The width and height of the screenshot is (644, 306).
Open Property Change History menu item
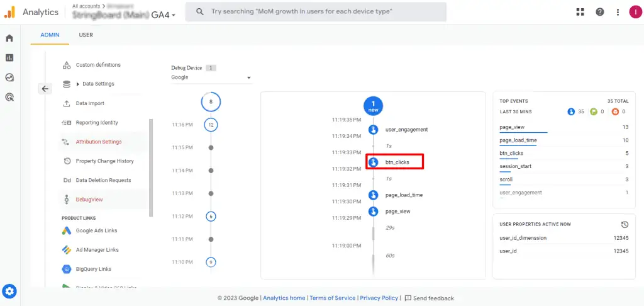coord(105,161)
